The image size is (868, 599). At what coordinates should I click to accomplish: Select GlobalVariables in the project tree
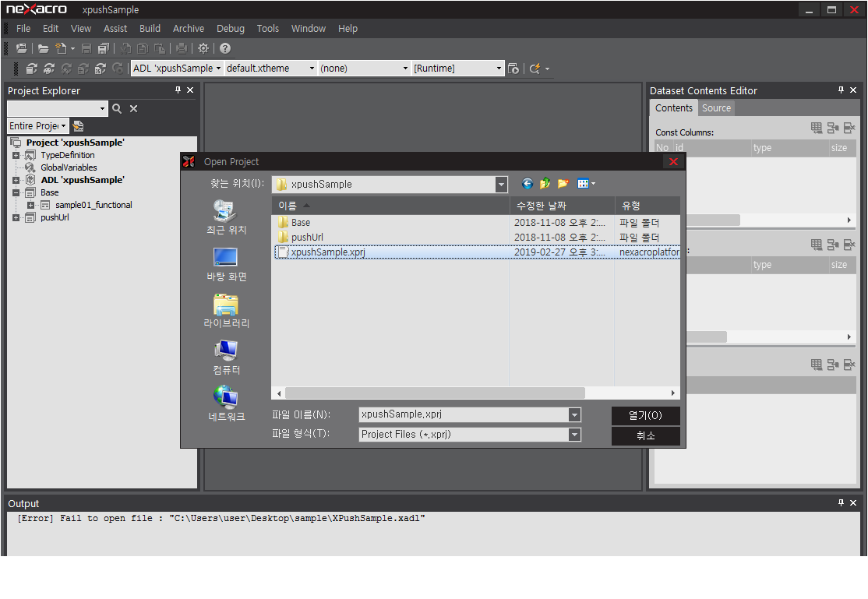point(69,167)
